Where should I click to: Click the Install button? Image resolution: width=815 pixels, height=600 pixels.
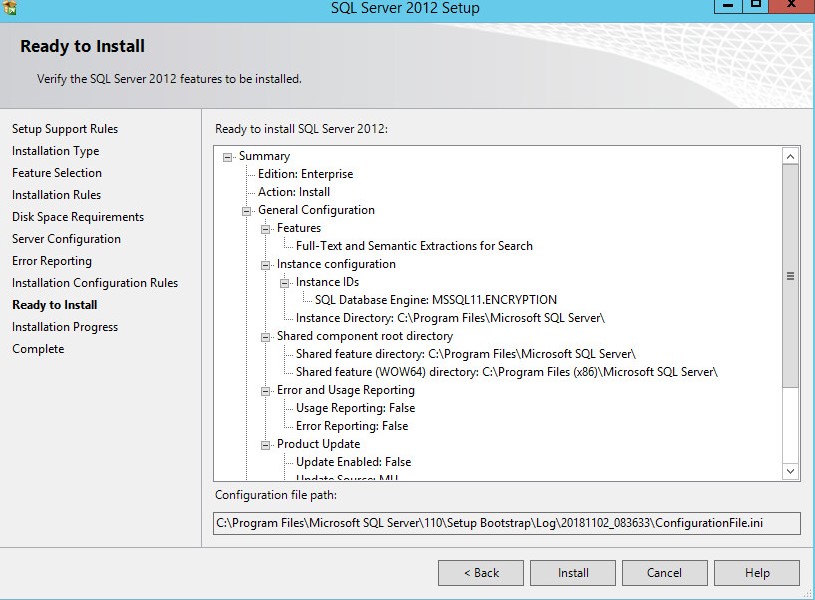[x=573, y=573]
